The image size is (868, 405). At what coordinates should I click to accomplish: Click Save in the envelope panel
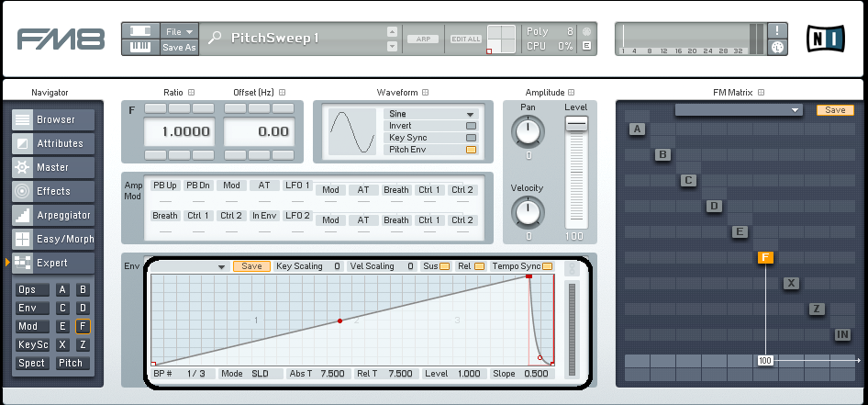pos(252,266)
